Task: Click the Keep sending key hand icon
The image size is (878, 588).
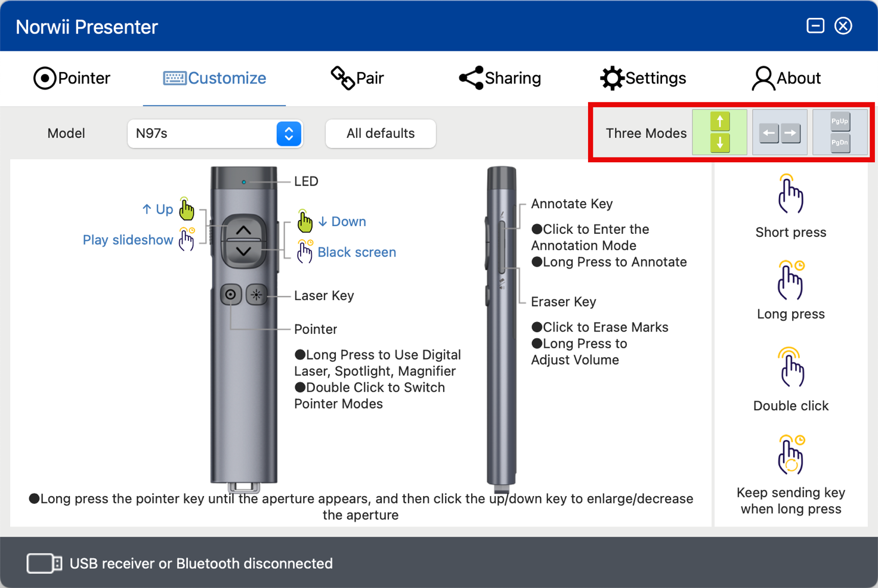Action: pos(791,454)
